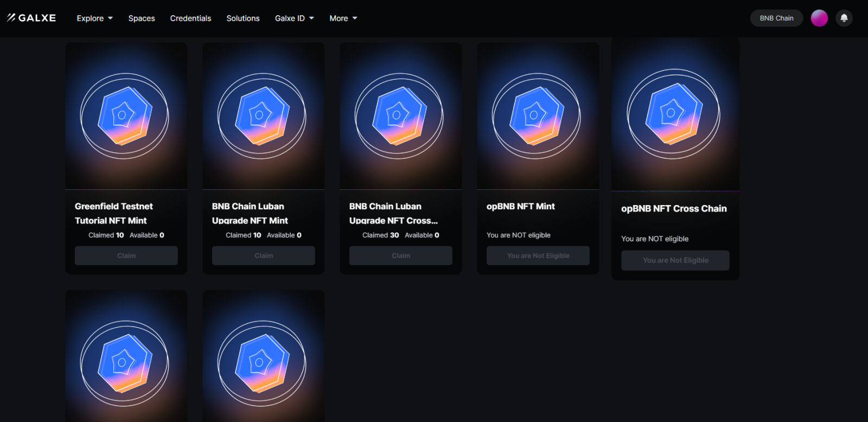Click the Claimed 30 text

click(x=381, y=235)
